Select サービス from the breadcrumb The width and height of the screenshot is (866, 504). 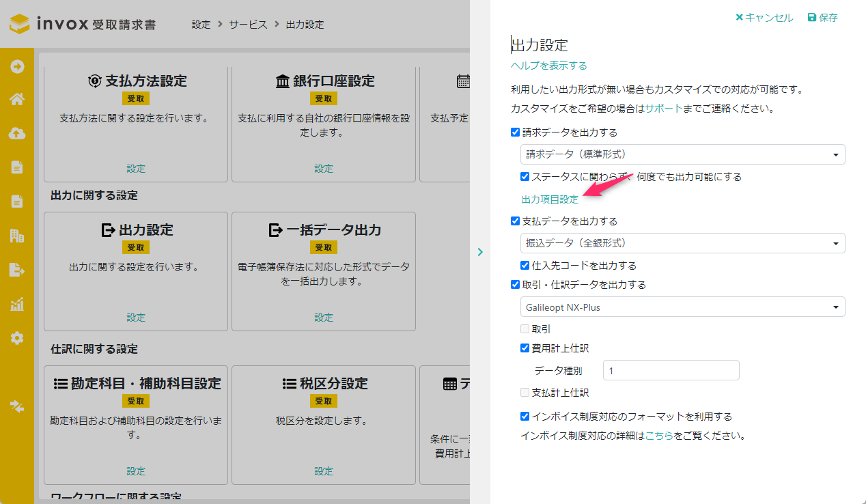coord(247,24)
